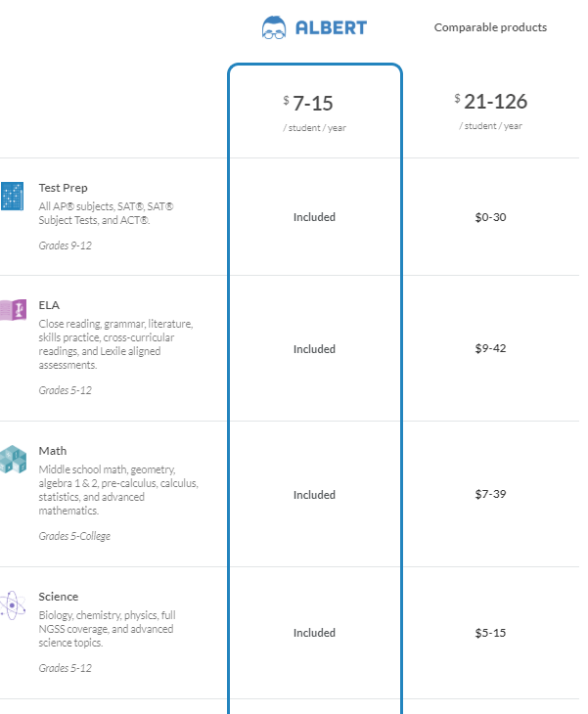
Task: Click the Comparable products column header
Action: pos(490,27)
